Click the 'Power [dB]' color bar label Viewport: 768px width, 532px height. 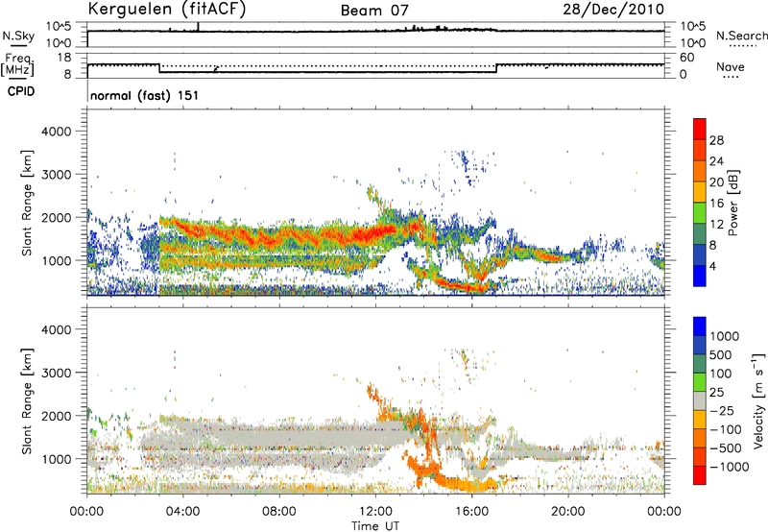pos(732,203)
